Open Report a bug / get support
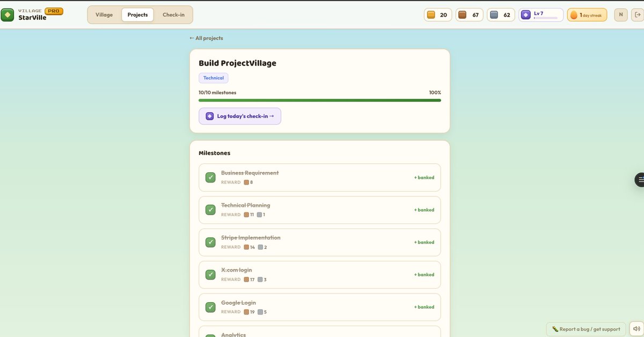The width and height of the screenshot is (644, 337). (586, 329)
